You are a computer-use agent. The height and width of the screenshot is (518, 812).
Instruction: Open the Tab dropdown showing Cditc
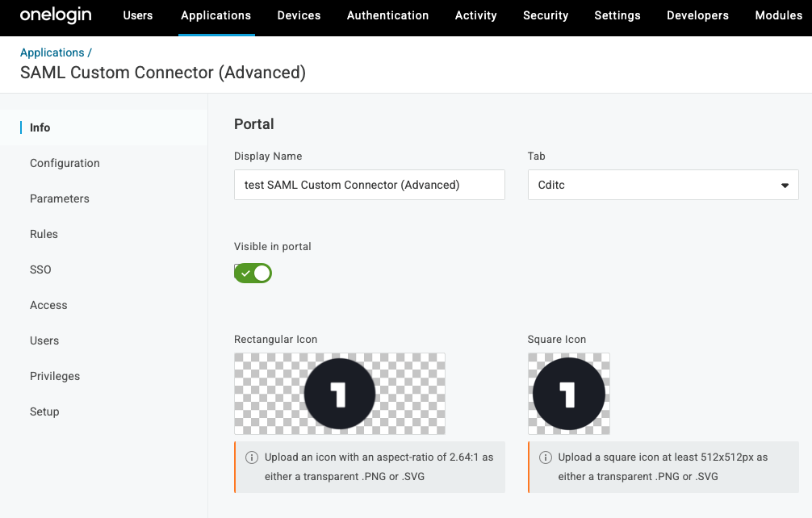click(x=663, y=185)
